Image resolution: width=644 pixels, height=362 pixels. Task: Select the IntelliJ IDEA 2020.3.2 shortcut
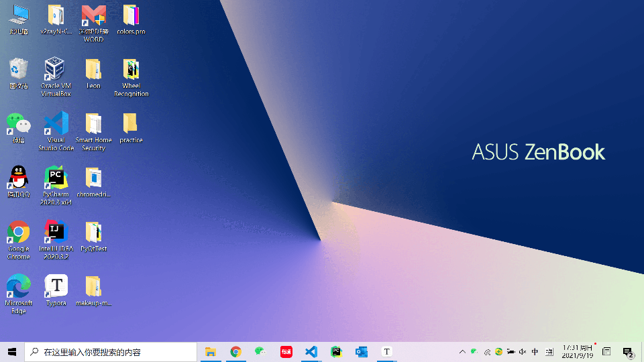pyautogui.click(x=56, y=240)
